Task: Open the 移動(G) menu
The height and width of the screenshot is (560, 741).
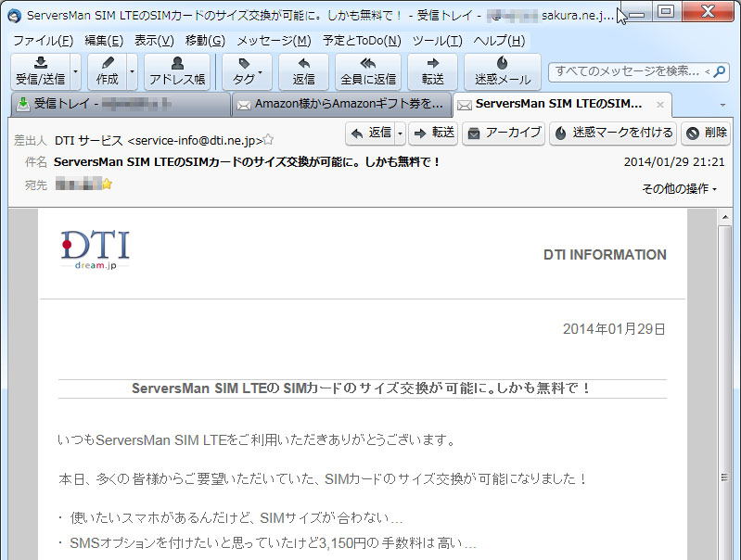Action: click(x=205, y=41)
